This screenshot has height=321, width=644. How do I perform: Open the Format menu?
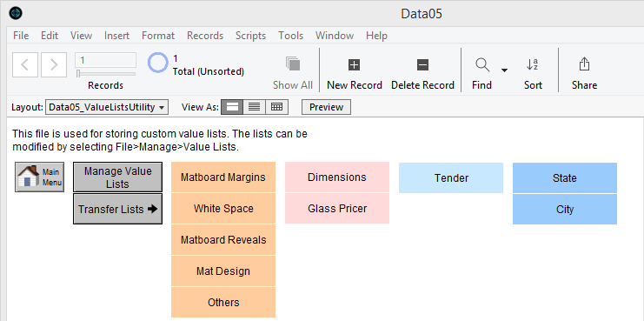[158, 36]
